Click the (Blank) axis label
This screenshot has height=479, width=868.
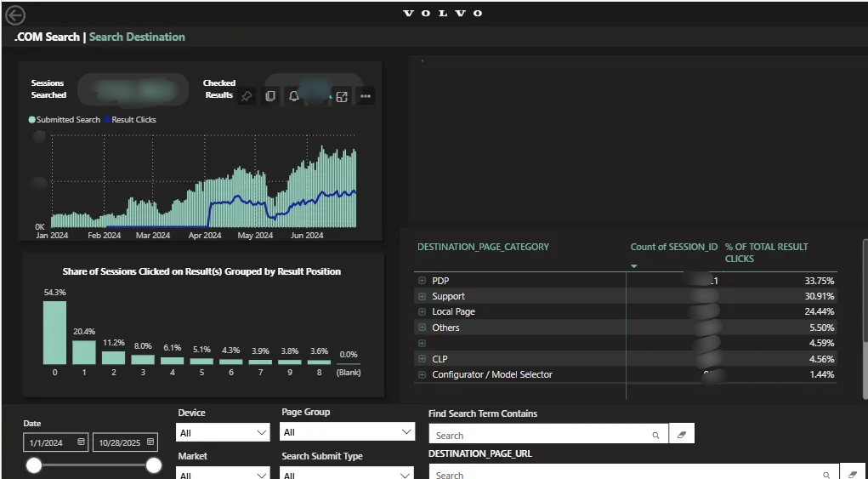pos(349,373)
